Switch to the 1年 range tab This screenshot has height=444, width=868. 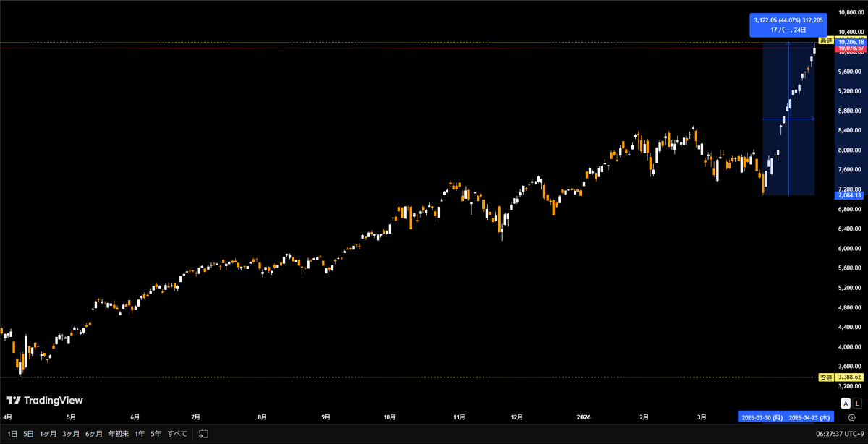[x=138, y=433]
